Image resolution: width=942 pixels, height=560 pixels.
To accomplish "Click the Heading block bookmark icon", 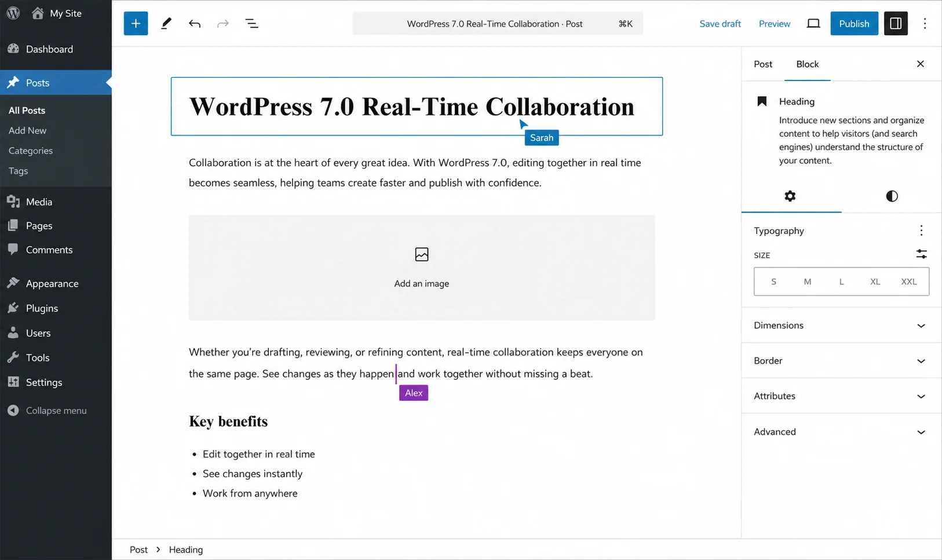I will (x=762, y=101).
